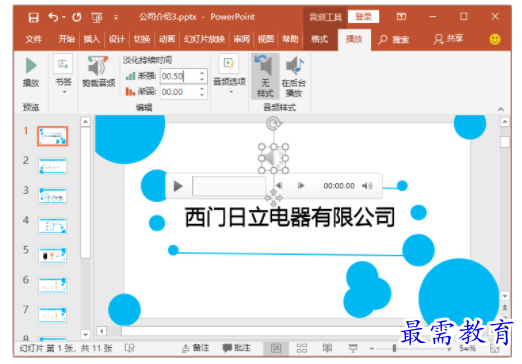Click the editor vertical scrollbar up arrow
The image size is (522, 364).
click(505, 122)
